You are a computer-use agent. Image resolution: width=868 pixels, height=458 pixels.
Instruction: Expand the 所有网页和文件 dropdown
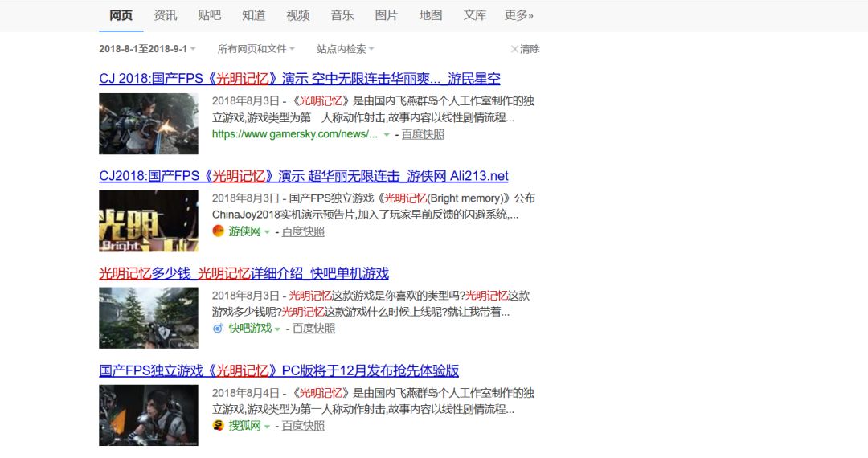pos(256,49)
